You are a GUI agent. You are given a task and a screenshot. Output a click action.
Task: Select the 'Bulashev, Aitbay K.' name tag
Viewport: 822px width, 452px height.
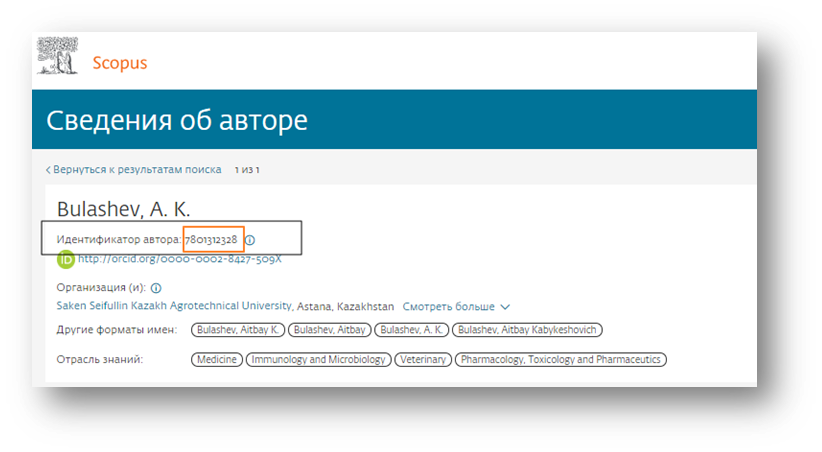click(x=239, y=330)
